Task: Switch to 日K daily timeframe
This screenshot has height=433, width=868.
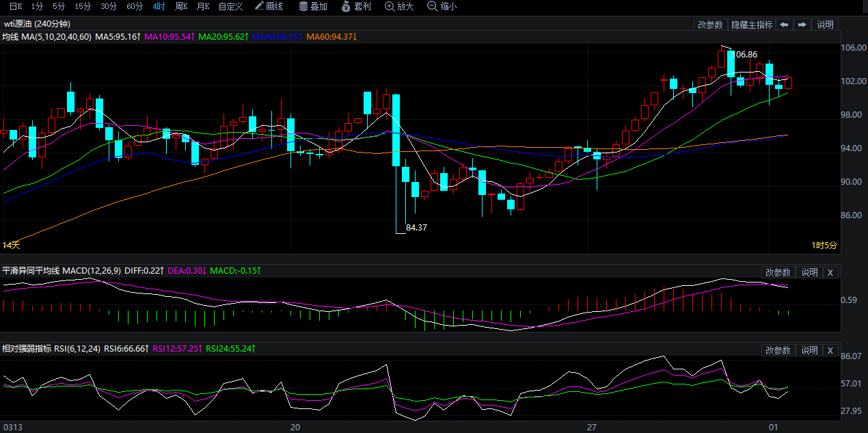Action: coord(15,6)
